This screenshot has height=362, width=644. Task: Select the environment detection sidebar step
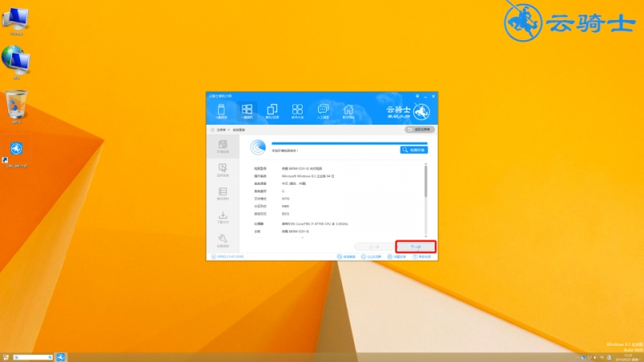[223, 146]
